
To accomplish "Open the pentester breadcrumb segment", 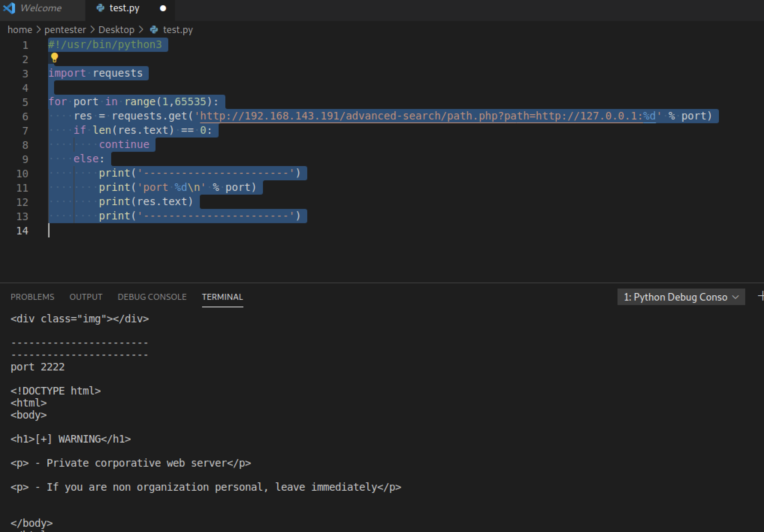I will coord(65,30).
